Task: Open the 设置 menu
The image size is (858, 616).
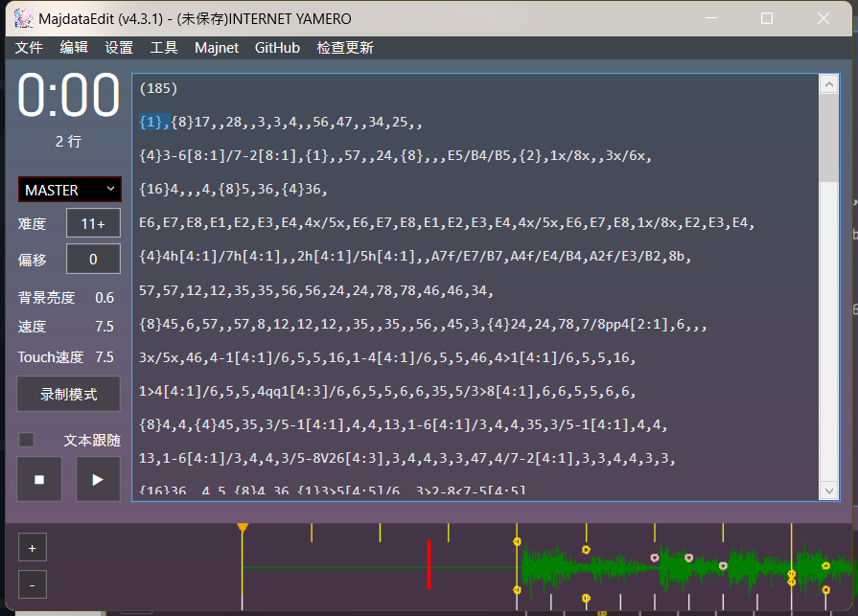Action: pyautogui.click(x=119, y=48)
